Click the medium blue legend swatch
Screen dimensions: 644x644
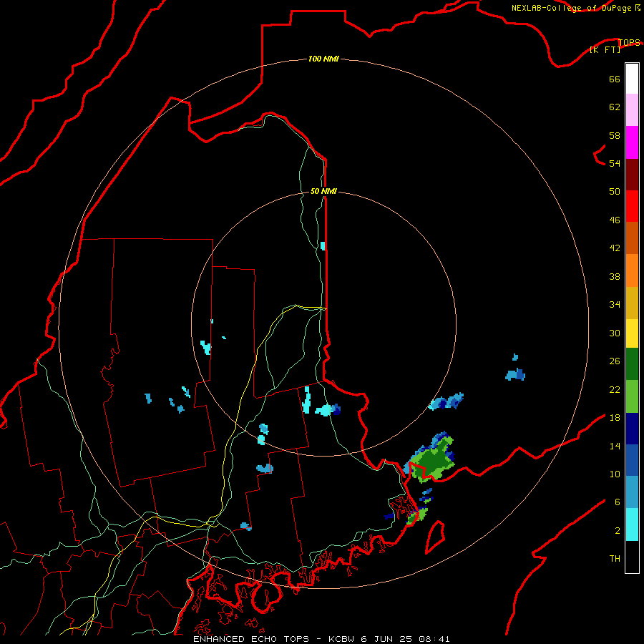click(x=632, y=460)
